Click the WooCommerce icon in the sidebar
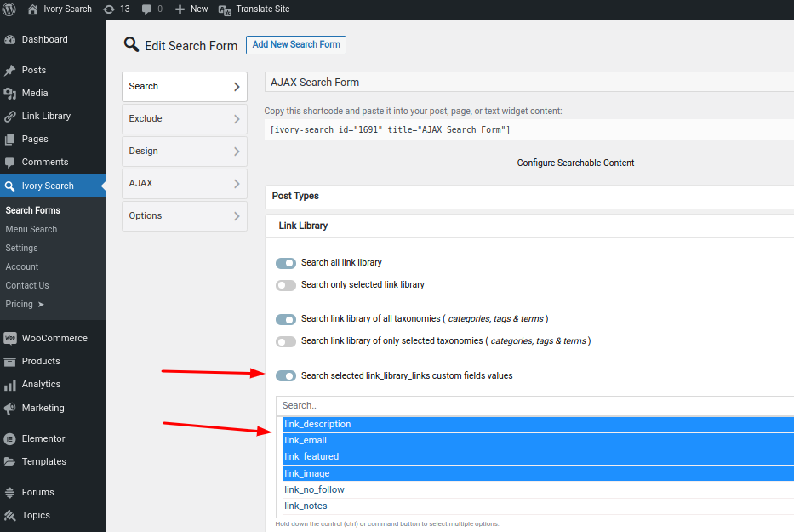The width and height of the screenshot is (794, 532). coord(9,339)
